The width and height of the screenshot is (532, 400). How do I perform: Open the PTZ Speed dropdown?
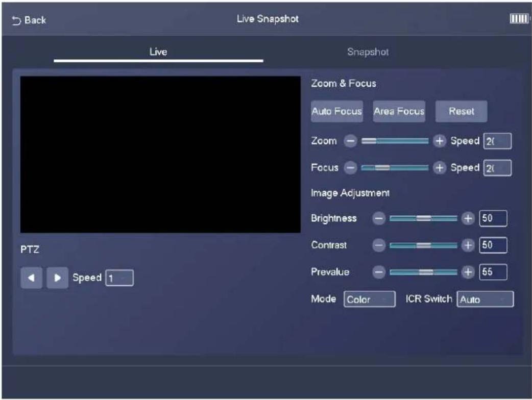coord(119,278)
